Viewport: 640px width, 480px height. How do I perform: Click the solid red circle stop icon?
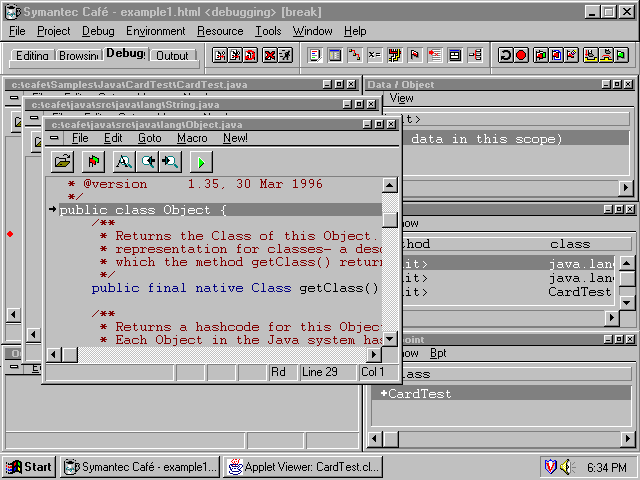pos(521,55)
